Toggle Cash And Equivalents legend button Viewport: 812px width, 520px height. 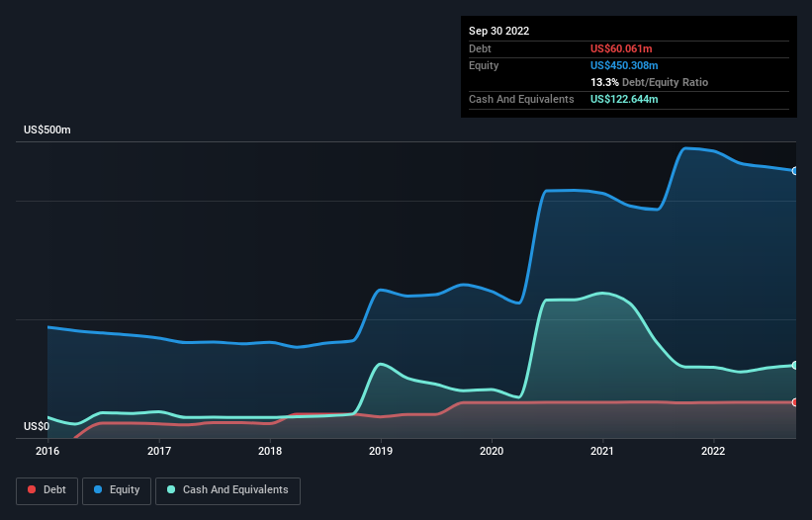(x=227, y=490)
